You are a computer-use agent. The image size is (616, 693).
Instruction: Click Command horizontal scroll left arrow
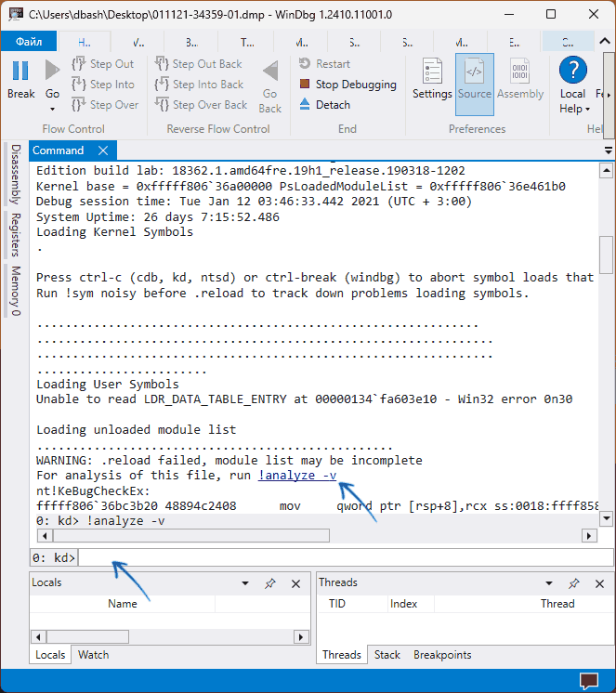[45, 536]
